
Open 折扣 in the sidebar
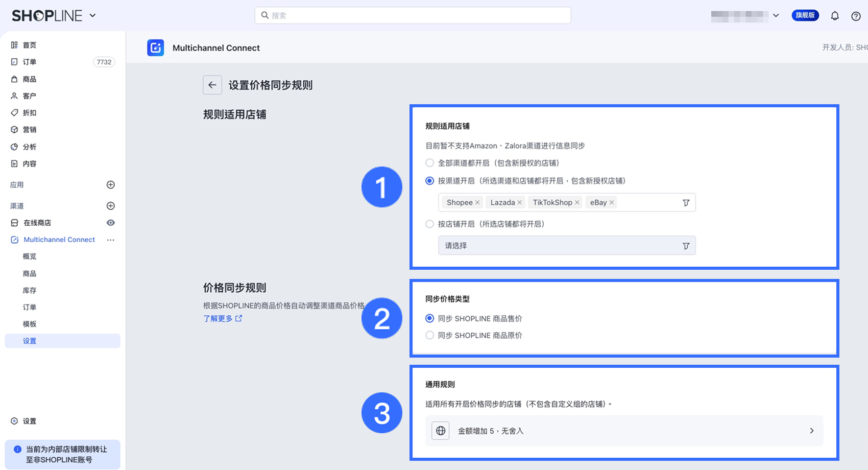point(30,113)
